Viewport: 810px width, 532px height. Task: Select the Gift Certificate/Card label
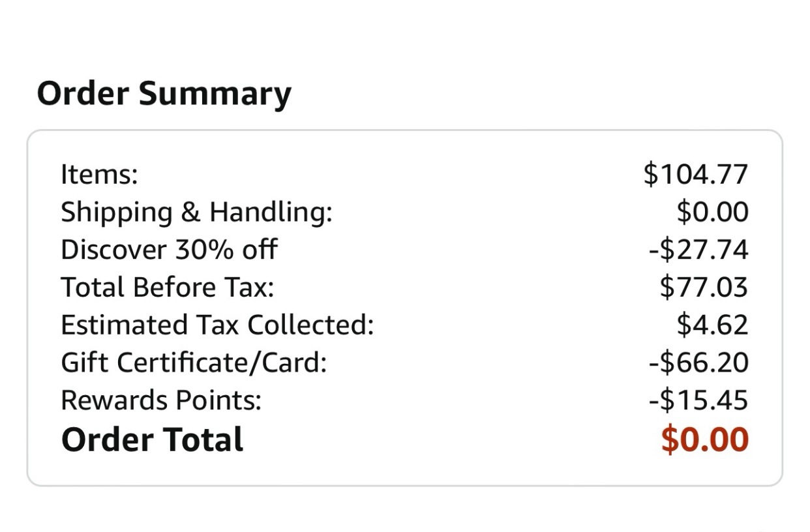click(194, 362)
